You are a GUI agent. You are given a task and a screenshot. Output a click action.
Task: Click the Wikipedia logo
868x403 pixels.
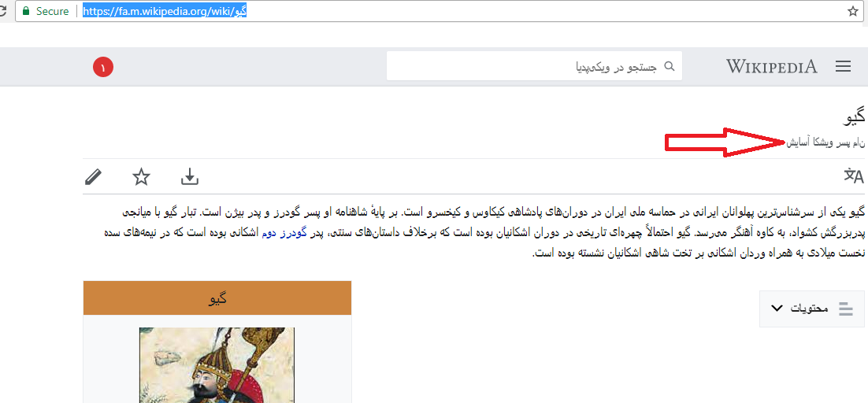(x=772, y=67)
